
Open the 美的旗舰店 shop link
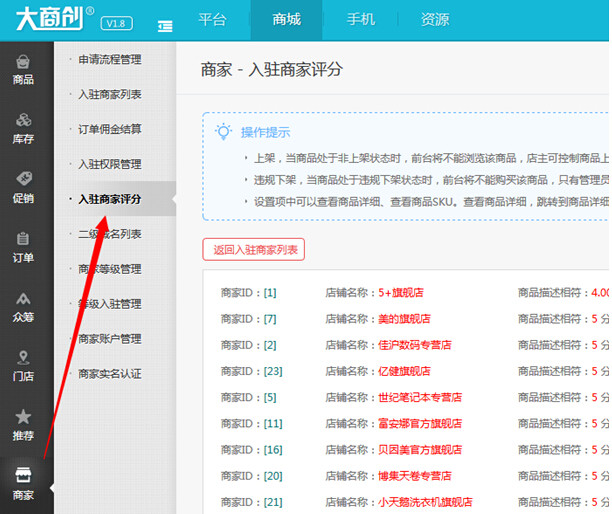tap(404, 319)
